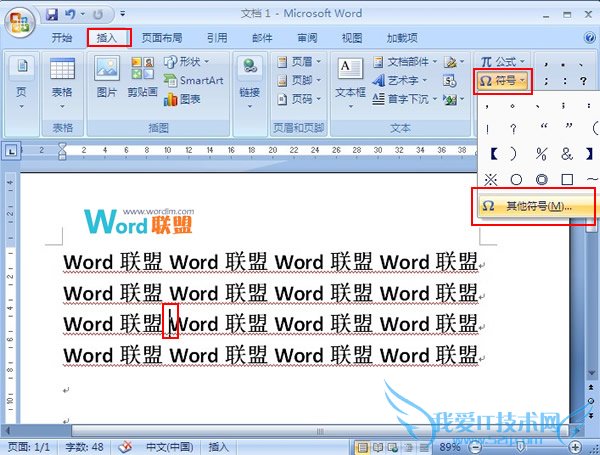Switch to print layout view

[x=363, y=447]
